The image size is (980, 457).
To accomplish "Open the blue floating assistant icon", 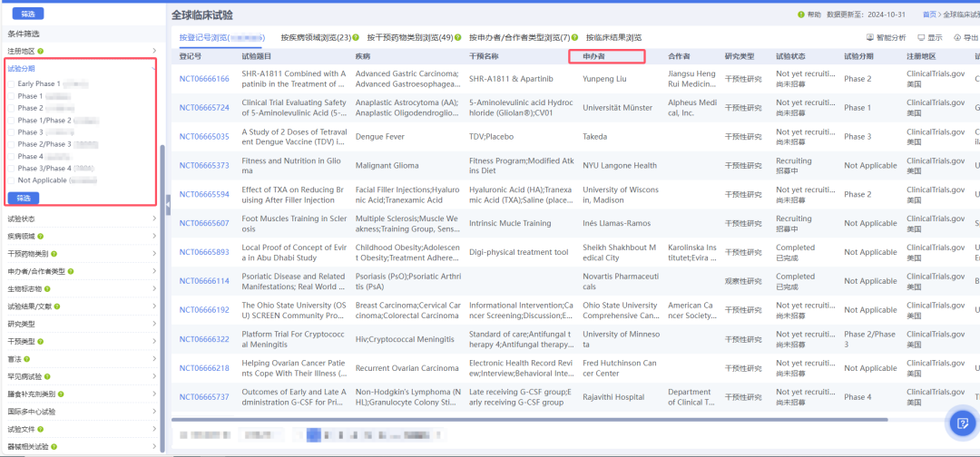I will pyautogui.click(x=960, y=422).
